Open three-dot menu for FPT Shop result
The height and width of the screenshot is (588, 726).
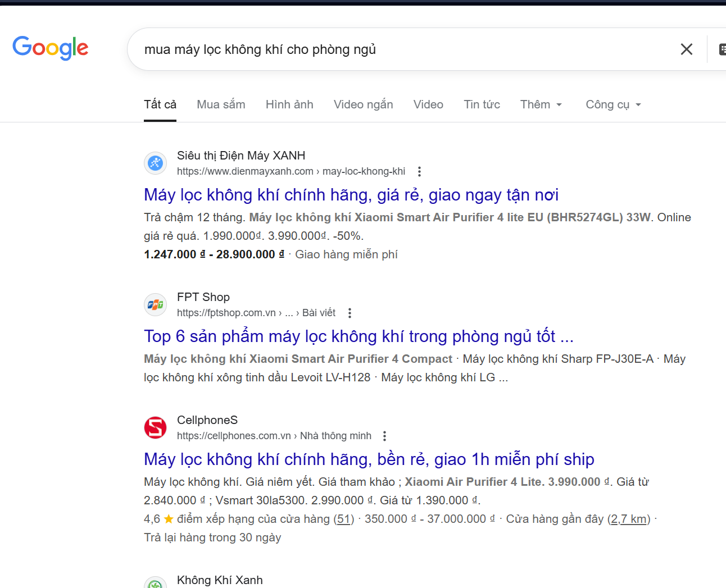[350, 313]
